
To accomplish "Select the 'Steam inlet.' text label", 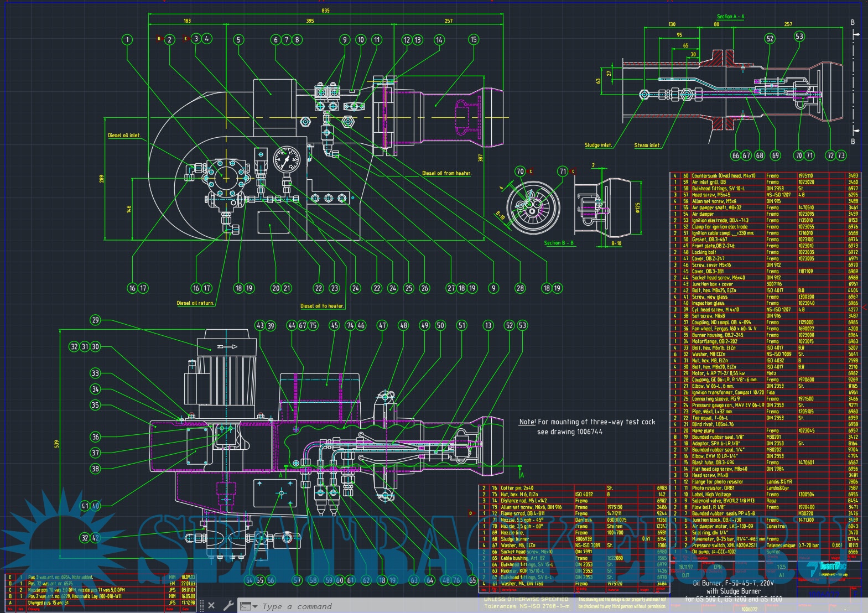I will click(647, 146).
